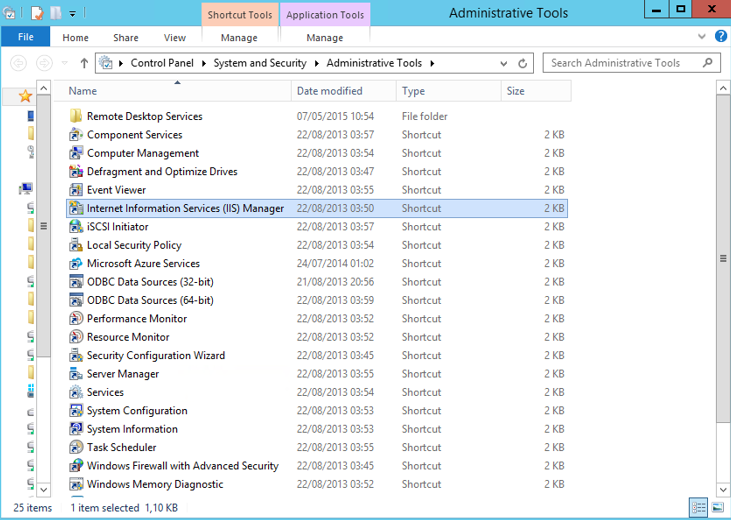Sort by the Name column header
Image resolution: width=731 pixels, height=520 pixels.
coord(172,91)
